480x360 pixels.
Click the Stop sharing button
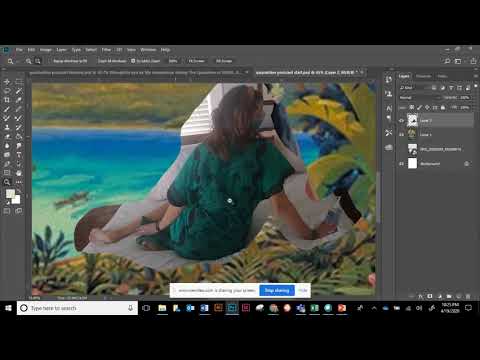(x=277, y=290)
